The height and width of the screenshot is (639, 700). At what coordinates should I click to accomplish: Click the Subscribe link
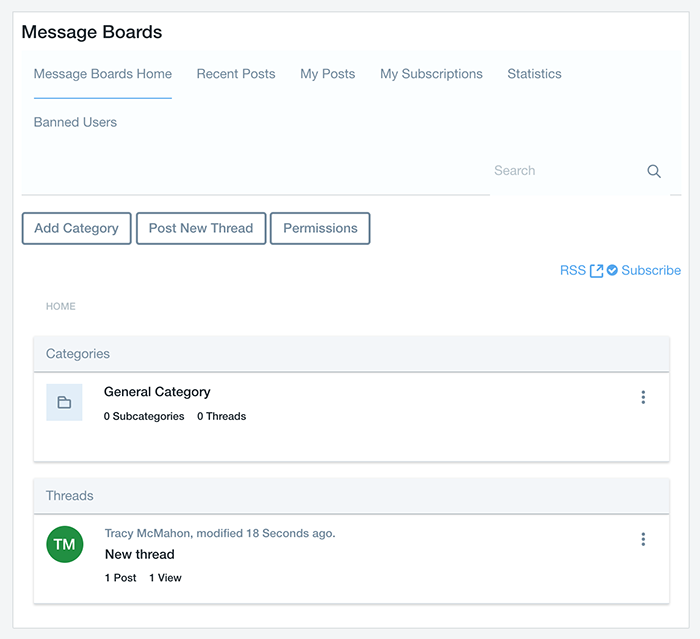pos(651,270)
